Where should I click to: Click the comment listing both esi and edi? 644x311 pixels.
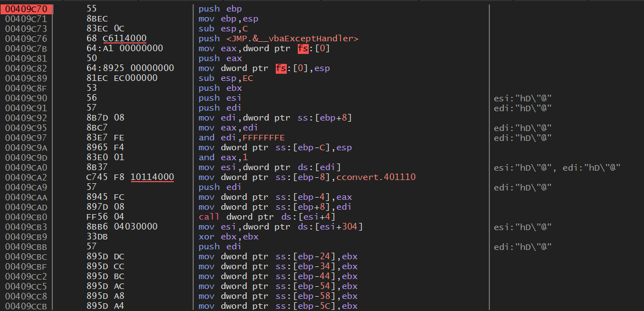point(557,167)
